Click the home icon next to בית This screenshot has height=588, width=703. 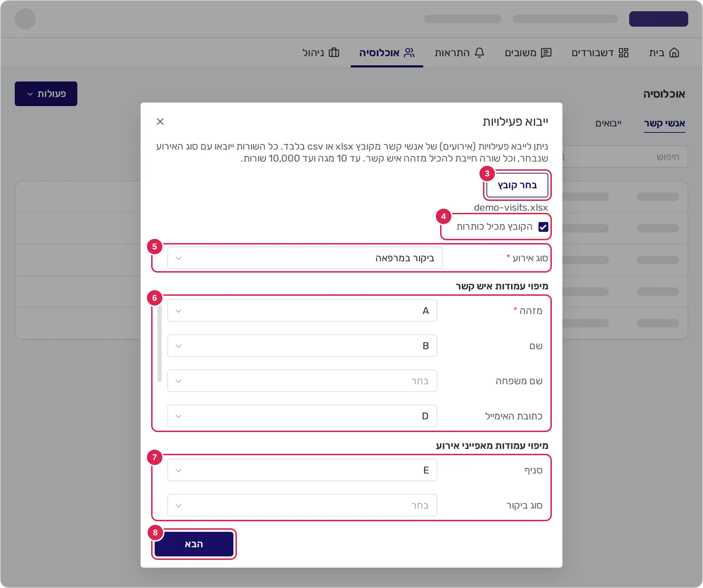(x=674, y=53)
